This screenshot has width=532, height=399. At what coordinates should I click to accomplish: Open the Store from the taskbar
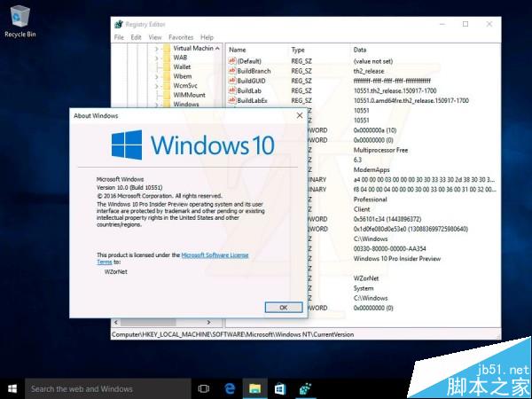coord(280,389)
